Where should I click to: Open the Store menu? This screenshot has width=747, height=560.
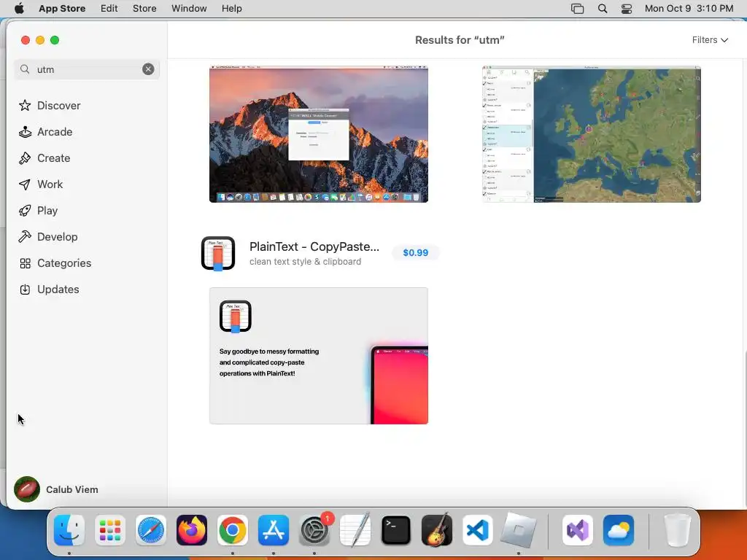[x=144, y=9]
